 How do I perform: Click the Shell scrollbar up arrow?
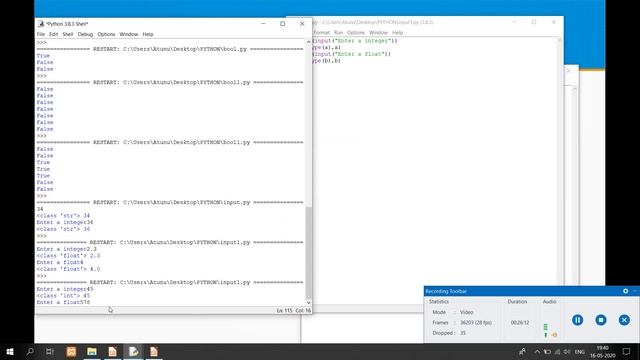click(309, 42)
